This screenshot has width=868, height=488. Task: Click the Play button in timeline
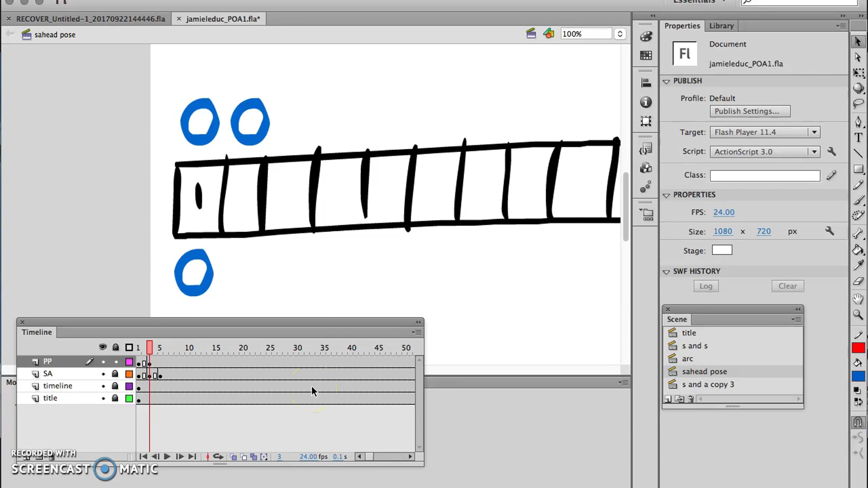[167, 457]
